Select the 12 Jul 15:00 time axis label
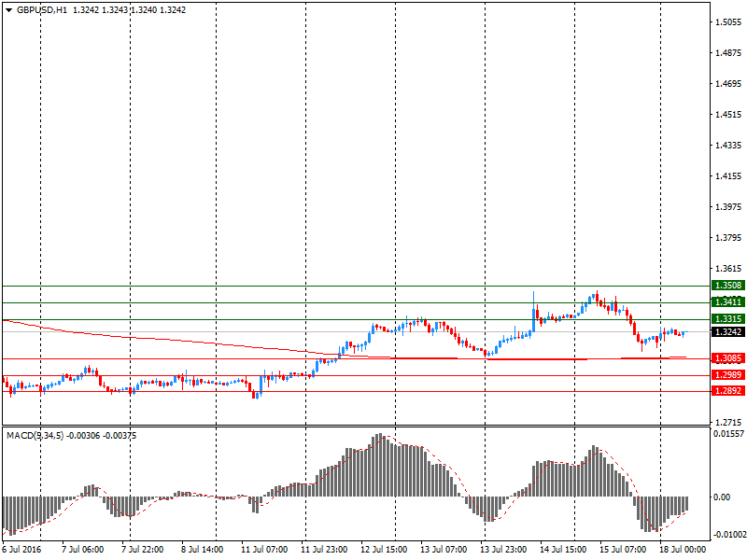The image size is (747, 560). click(384, 550)
